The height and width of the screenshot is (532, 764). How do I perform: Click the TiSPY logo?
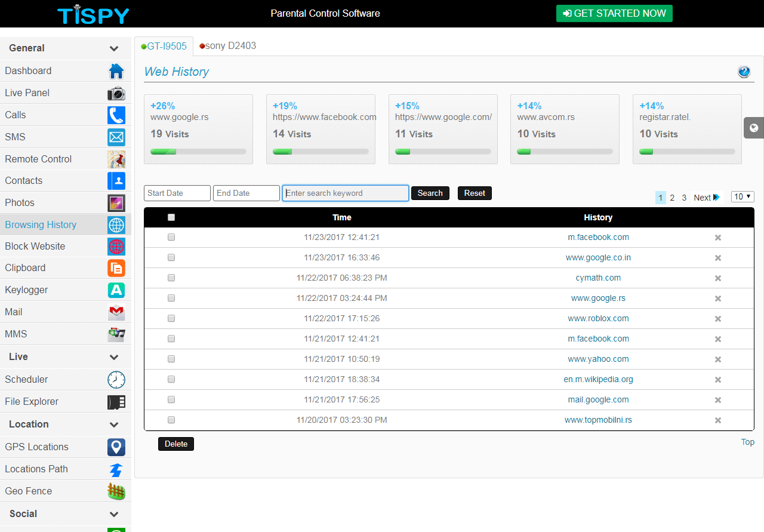(x=93, y=14)
